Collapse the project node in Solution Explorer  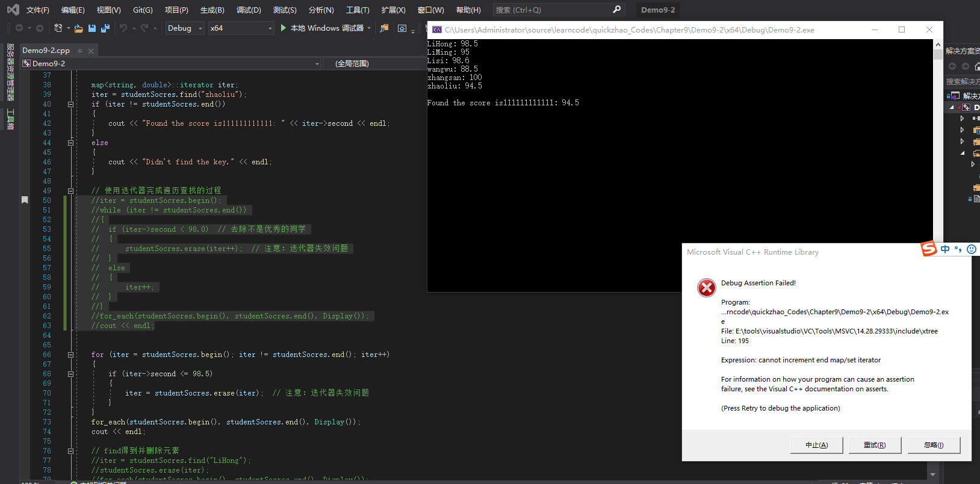point(952,107)
